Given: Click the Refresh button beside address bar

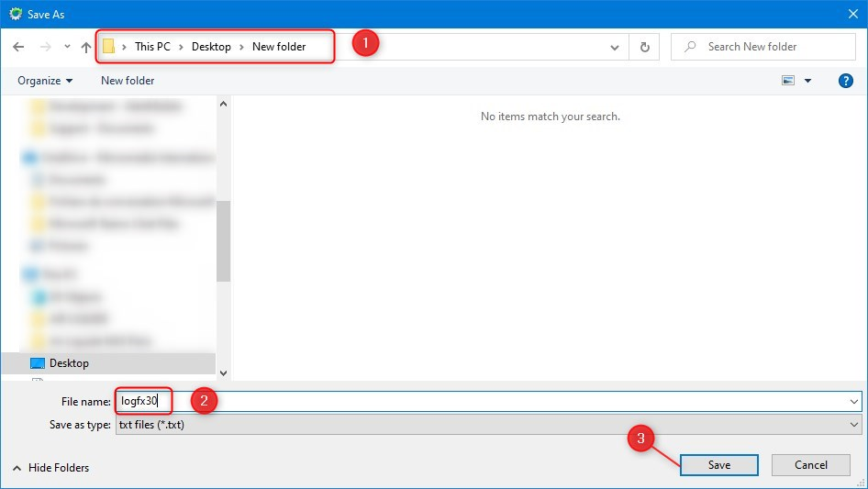Looking at the screenshot, I should [x=645, y=47].
